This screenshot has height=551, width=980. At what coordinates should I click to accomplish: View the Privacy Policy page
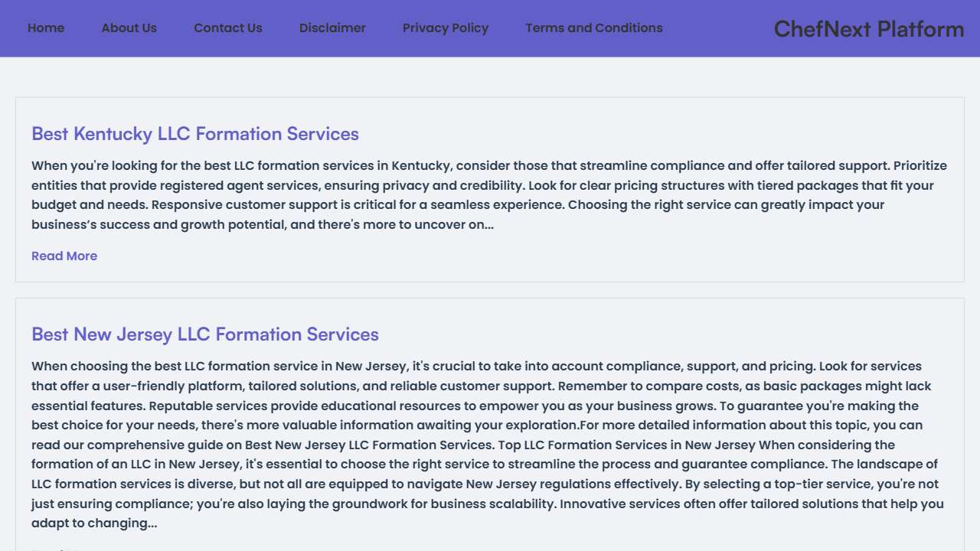tap(445, 28)
